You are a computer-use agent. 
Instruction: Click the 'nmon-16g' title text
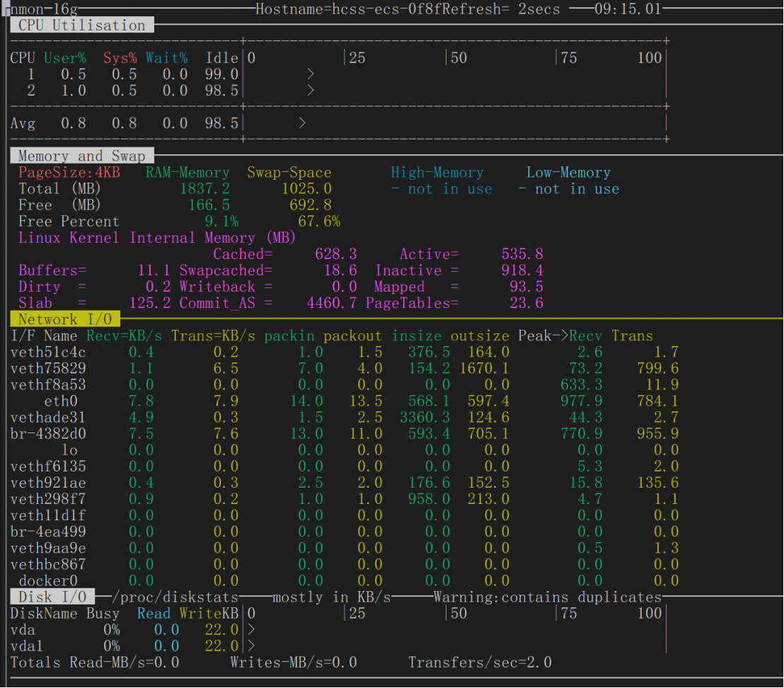tap(43, 9)
